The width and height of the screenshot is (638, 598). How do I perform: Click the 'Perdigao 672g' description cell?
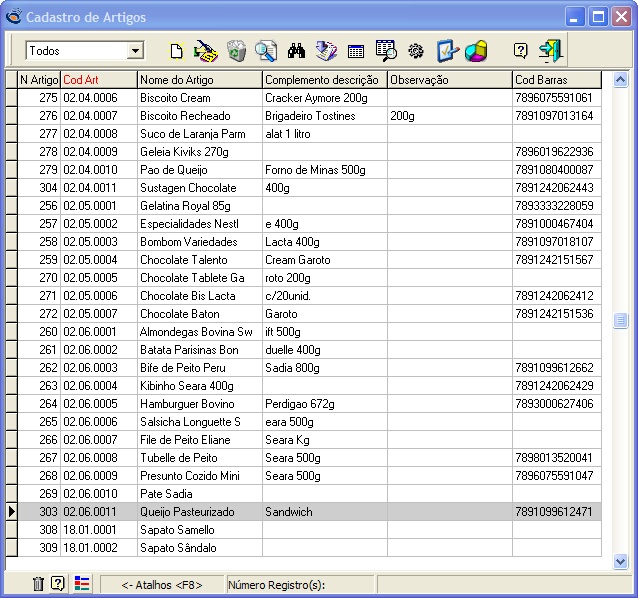pyautogui.click(x=325, y=404)
